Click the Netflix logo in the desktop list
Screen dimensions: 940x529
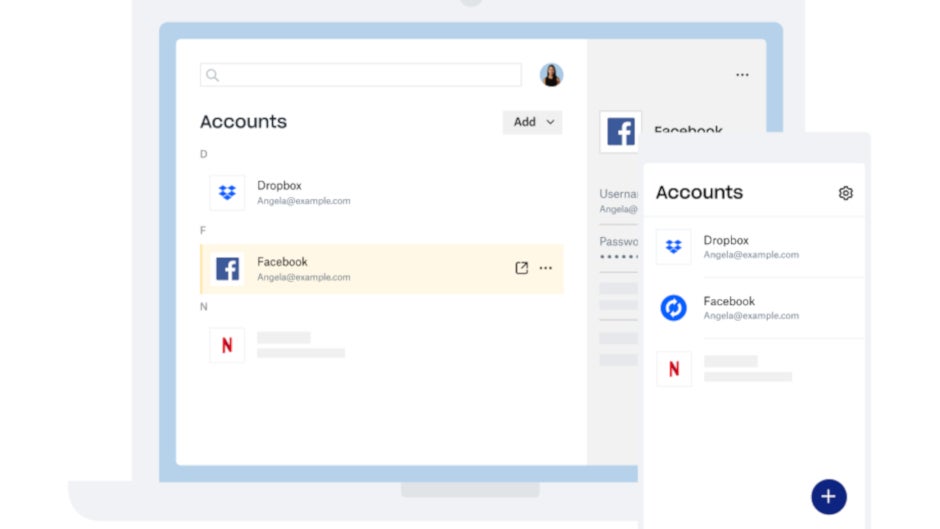227,345
